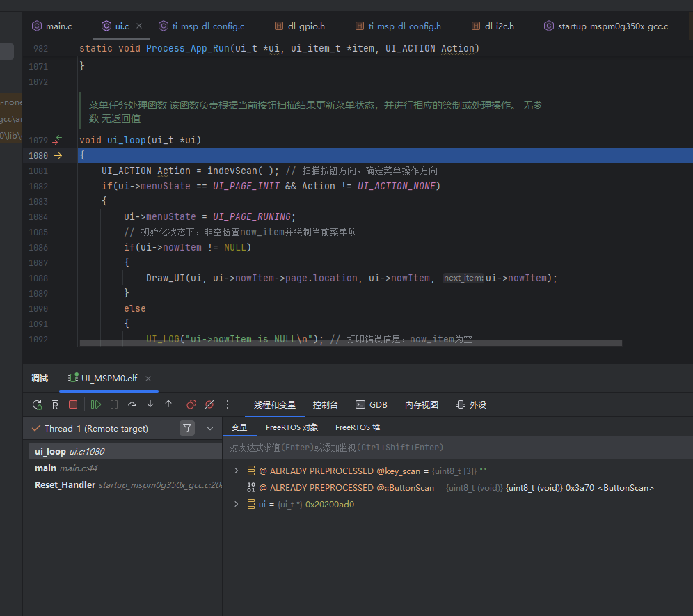Close the UI_MSPM0.elf debug session tab

click(x=148, y=379)
